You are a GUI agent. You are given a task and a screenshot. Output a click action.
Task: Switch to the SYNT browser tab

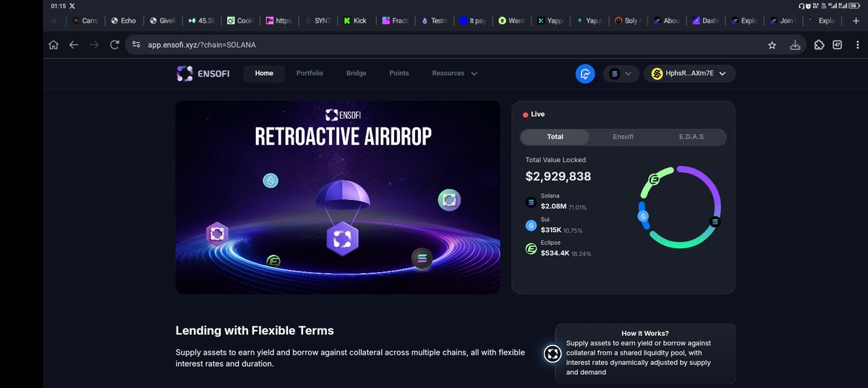(x=317, y=21)
